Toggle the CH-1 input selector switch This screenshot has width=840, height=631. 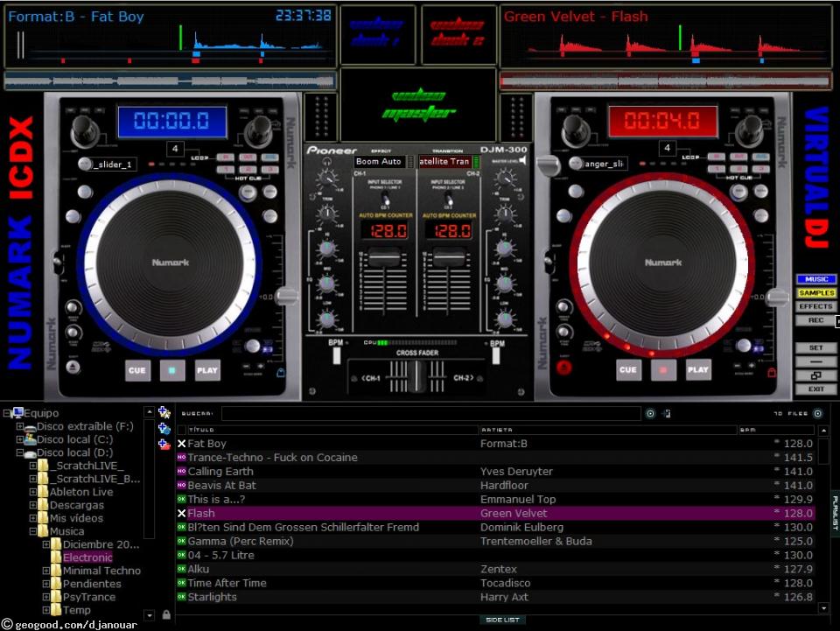pos(387,200)
